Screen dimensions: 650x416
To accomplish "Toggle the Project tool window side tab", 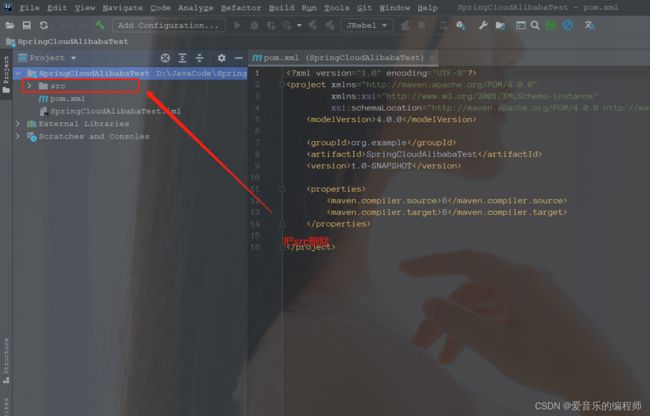I will pos(6,74).
